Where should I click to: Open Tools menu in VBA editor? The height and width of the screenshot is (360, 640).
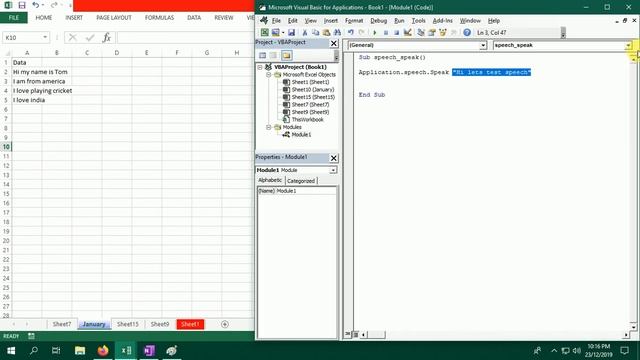[x=418, y=21]
